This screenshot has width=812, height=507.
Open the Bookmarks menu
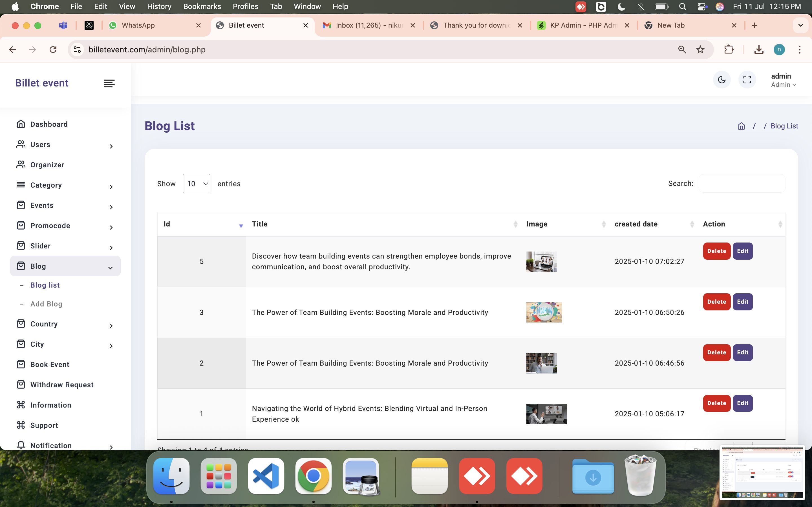202,6
